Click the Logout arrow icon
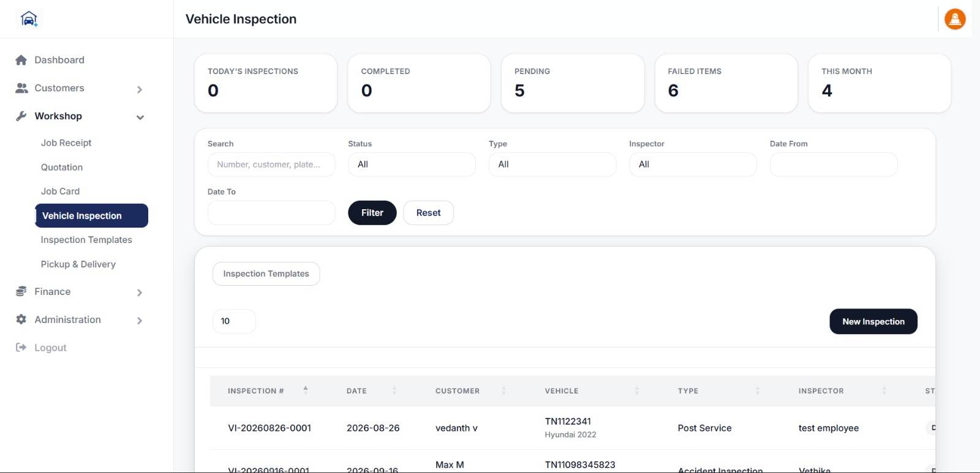Image resolution: width=980 pixels, height=473 pixels. [x=21, y=348]
